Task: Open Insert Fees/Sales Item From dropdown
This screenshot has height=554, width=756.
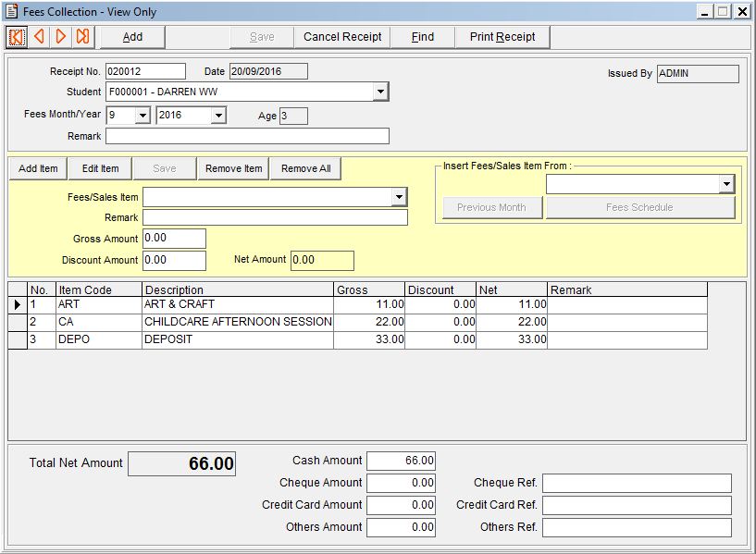Action: tap(726, 184)
